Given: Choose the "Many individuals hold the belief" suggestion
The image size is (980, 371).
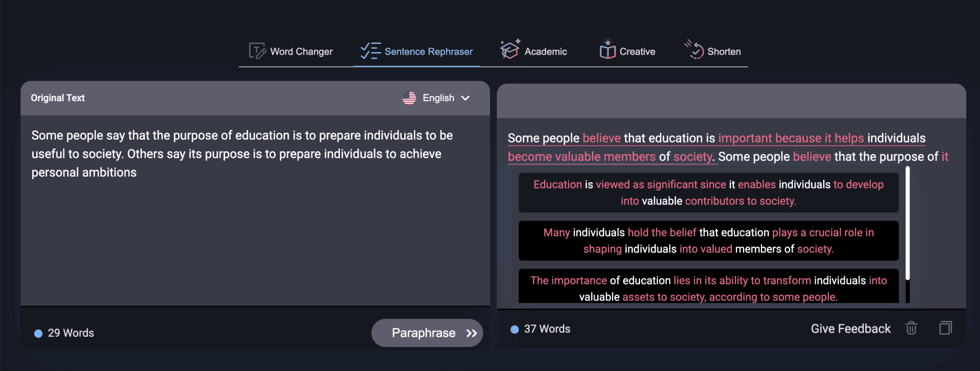Looking at the screenshot, I should [708, 241].
